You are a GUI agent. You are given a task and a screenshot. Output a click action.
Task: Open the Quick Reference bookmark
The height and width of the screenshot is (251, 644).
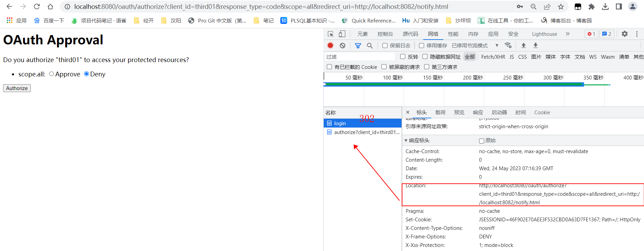pyautogui.click(x=369, y=20)
